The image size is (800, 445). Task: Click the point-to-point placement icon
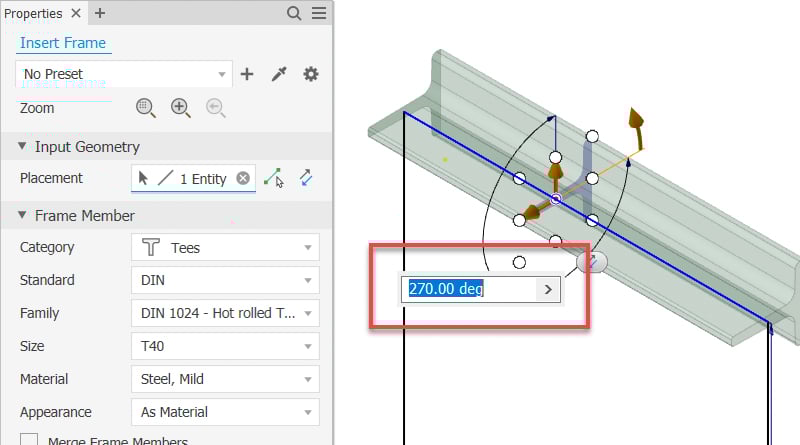(x=274, y=178)
